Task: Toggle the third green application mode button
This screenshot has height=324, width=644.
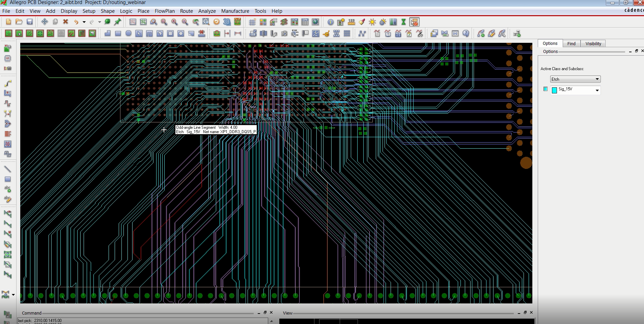Action: [30, 33]
